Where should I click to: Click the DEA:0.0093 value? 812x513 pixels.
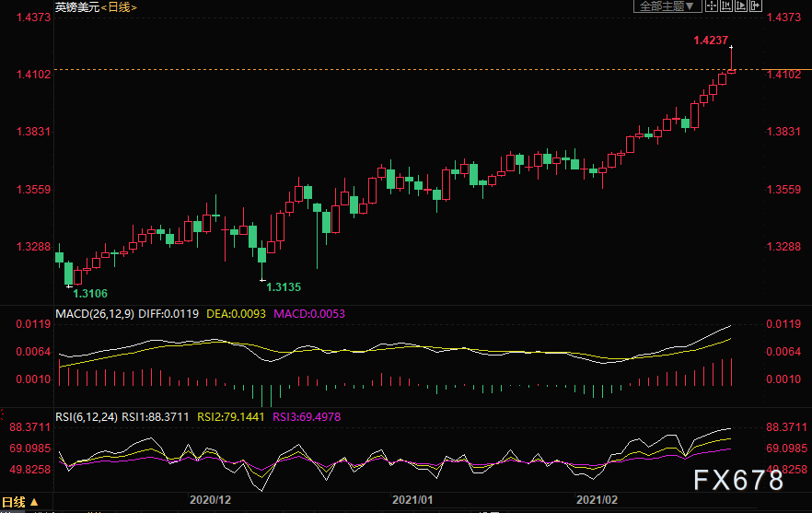236,313
